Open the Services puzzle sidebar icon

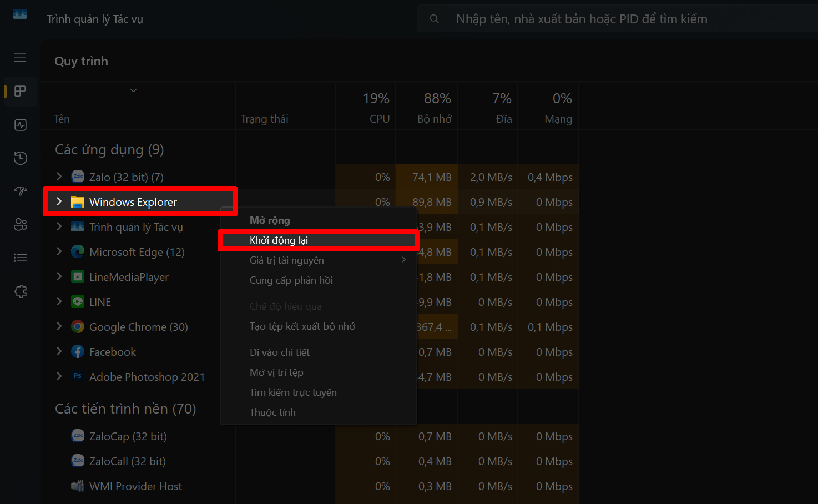[21, 291]
